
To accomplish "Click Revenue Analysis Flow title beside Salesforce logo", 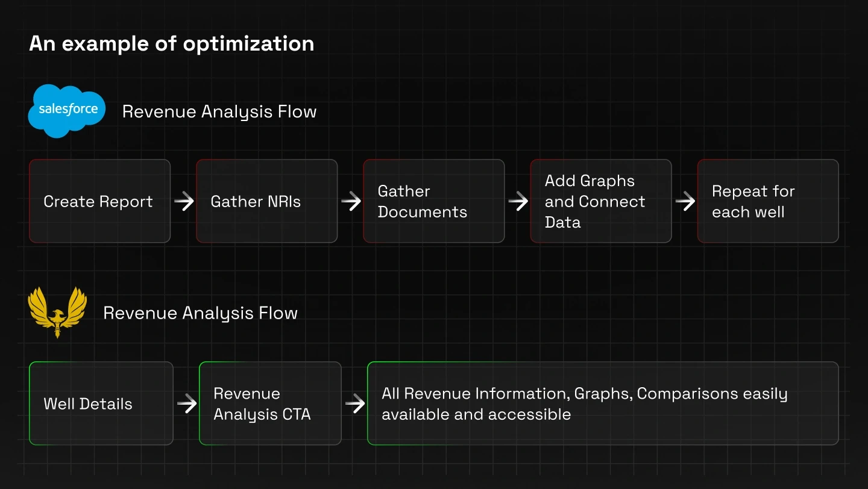I will tap(219, 112).
